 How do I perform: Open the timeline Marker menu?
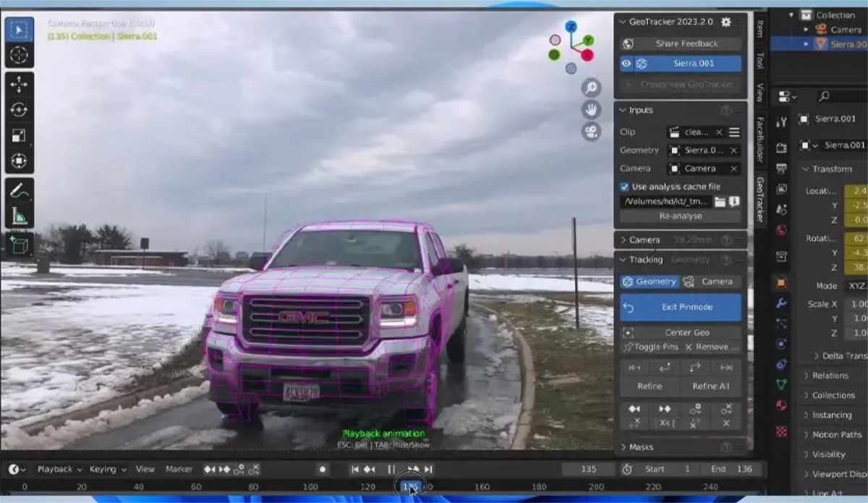[x=179, y=469]
